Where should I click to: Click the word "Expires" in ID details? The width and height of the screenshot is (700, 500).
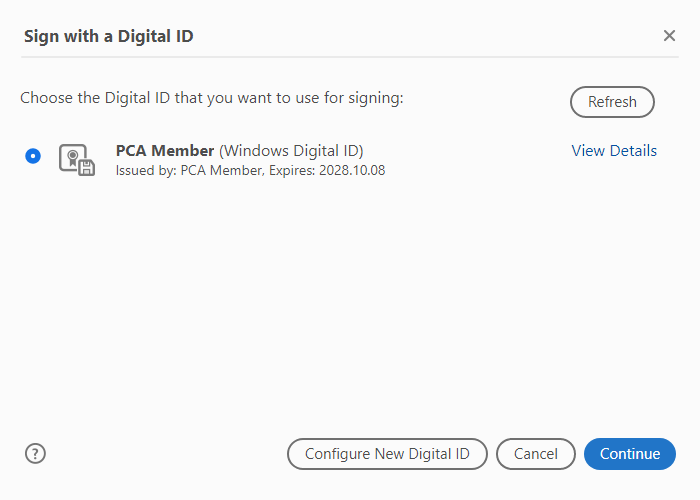click(x=292, y=170)
